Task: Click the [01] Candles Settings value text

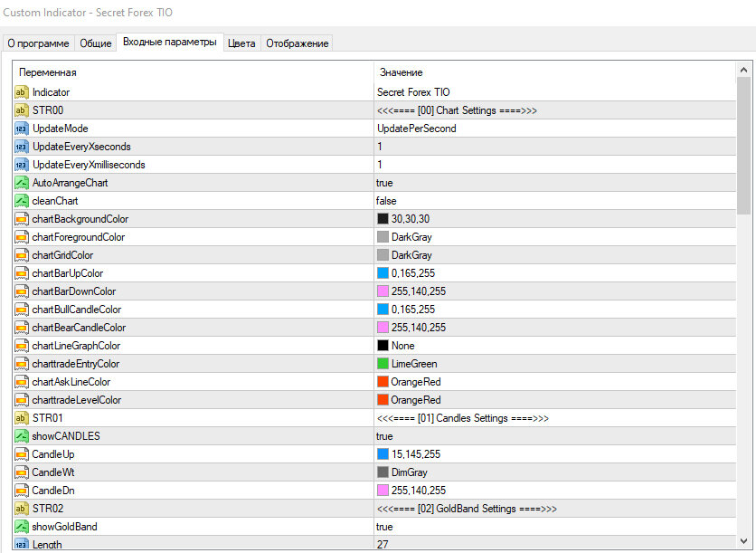Action: coord(463,418)
